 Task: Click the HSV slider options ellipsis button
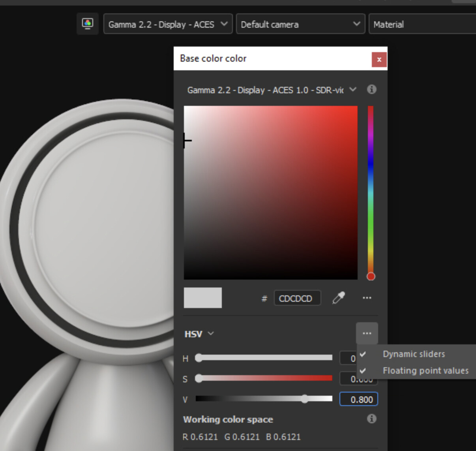(367, 333)
